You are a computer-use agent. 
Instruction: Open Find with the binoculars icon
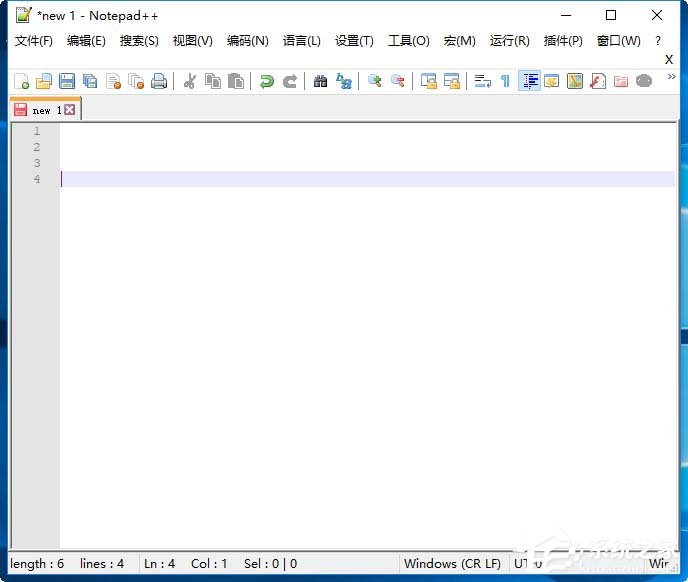pos(320,81)
